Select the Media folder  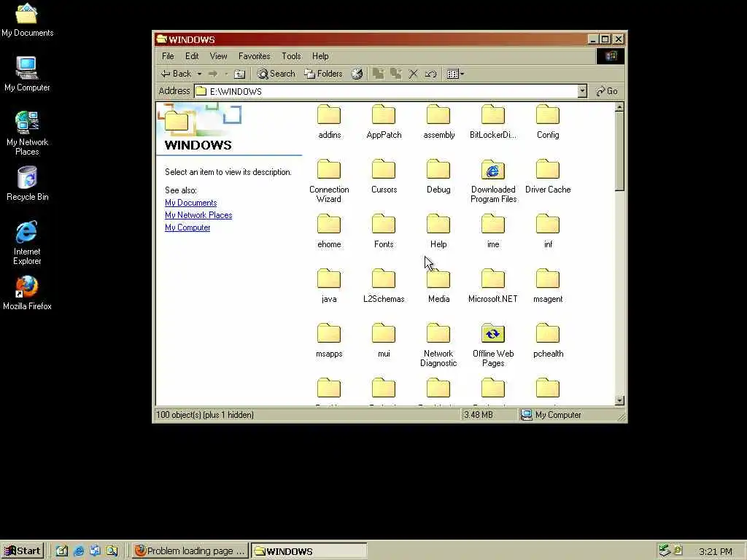point(438,286)
